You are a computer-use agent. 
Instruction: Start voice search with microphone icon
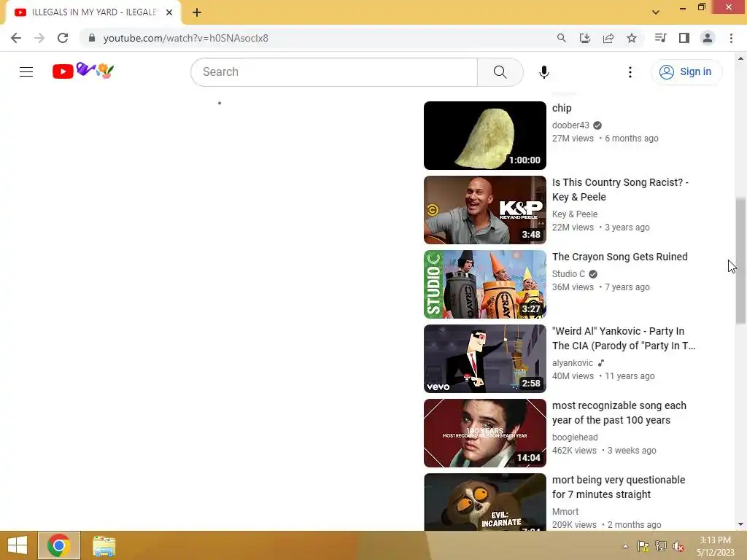click(543, 72)
